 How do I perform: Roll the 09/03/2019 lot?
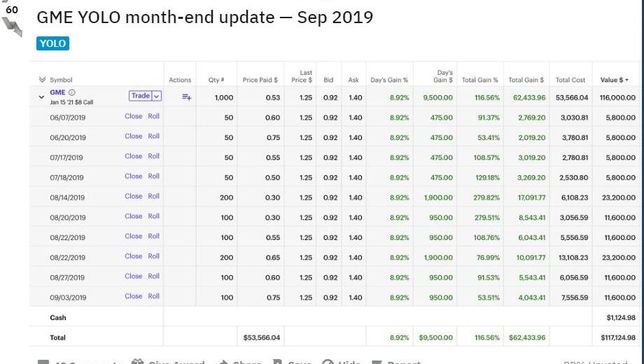pos(153,296)
